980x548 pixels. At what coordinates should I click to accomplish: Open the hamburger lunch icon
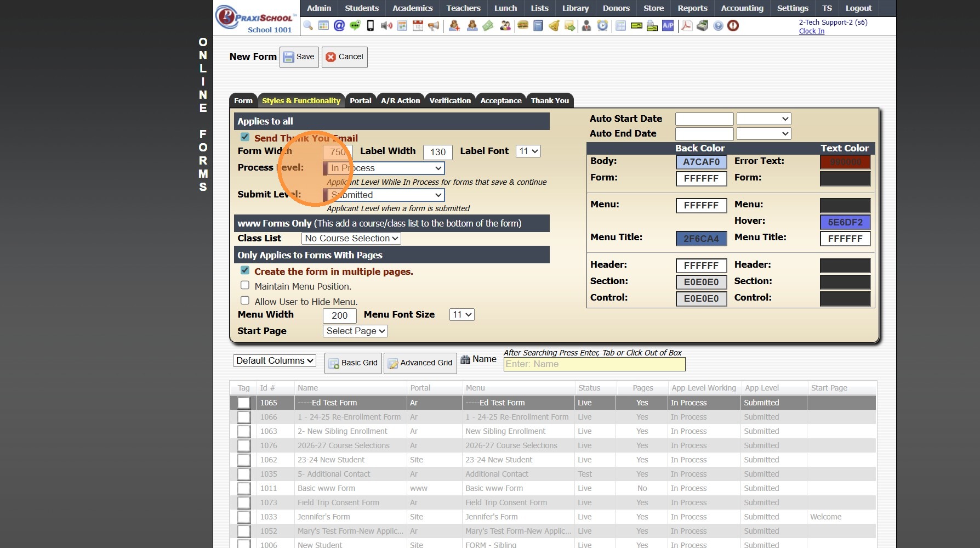(x=522, y=25)
